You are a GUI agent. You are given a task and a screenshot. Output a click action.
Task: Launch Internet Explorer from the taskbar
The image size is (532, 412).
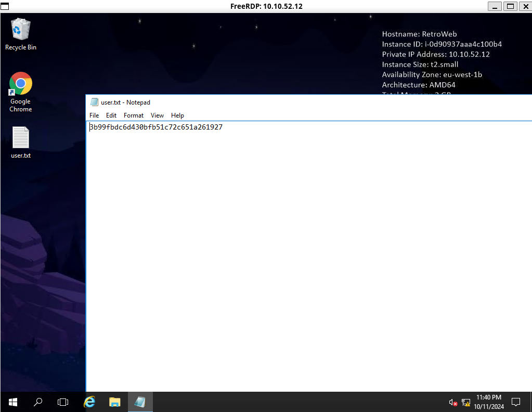click(x=89, y=402)
